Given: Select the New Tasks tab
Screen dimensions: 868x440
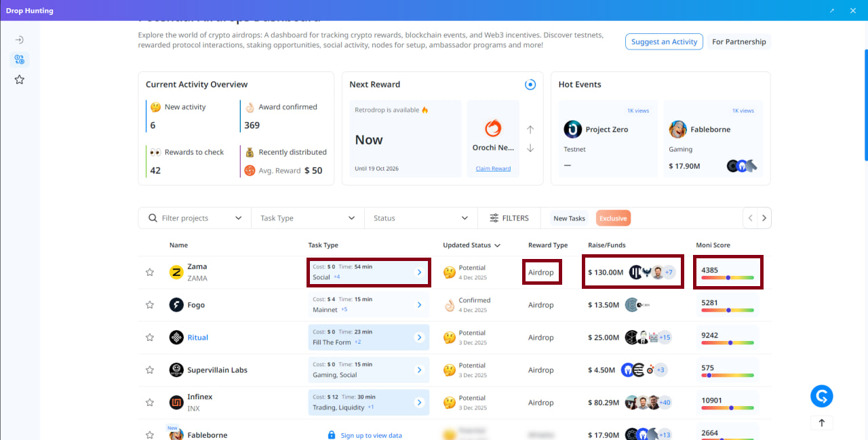Looking at the screenshot, I should [x=569, y=218].
